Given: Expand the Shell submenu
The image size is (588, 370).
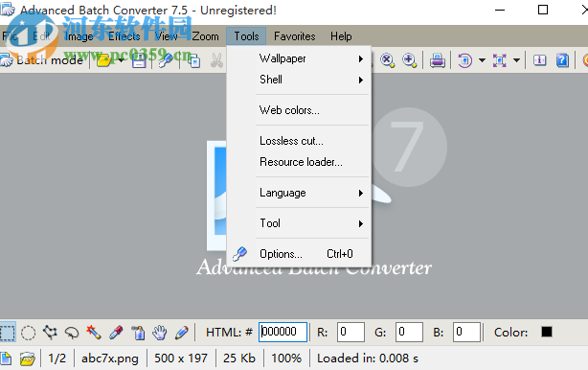Looking at the screenshot, I should point(299,80).
